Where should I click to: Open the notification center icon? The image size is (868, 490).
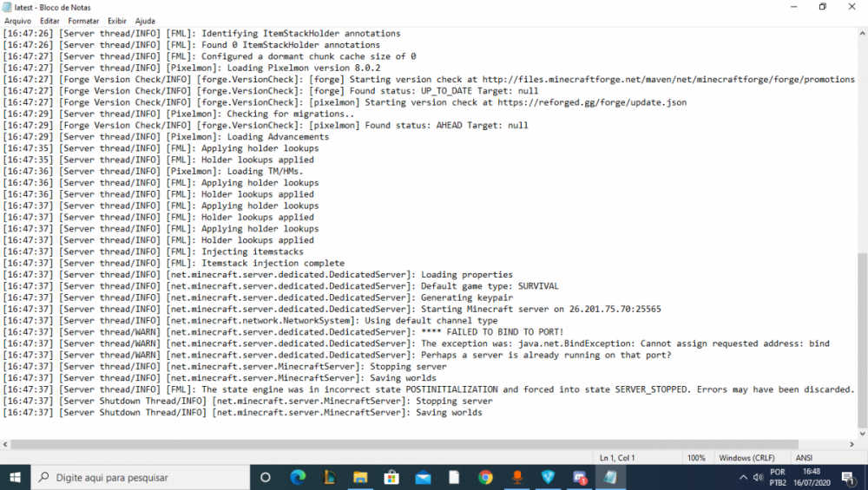pyautogui.click(x=848, y=478)
